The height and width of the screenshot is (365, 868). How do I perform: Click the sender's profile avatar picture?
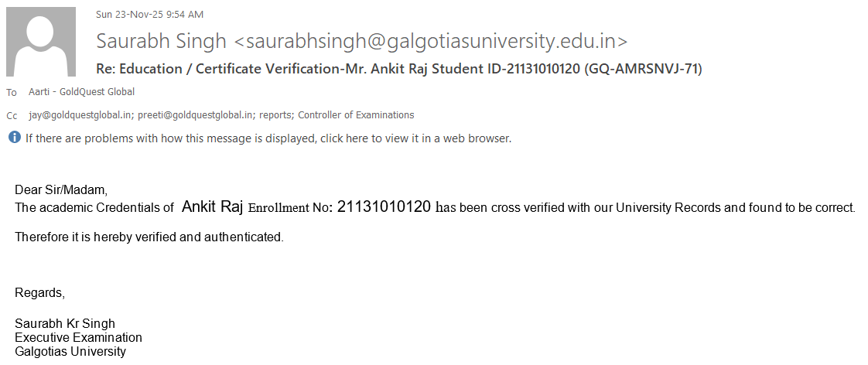pyautogui.click(x=41, y=42)
